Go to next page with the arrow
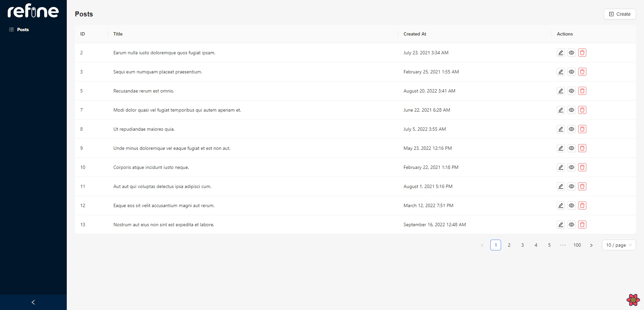The height and width of the screenshot is (310, 644). [591, 245]
